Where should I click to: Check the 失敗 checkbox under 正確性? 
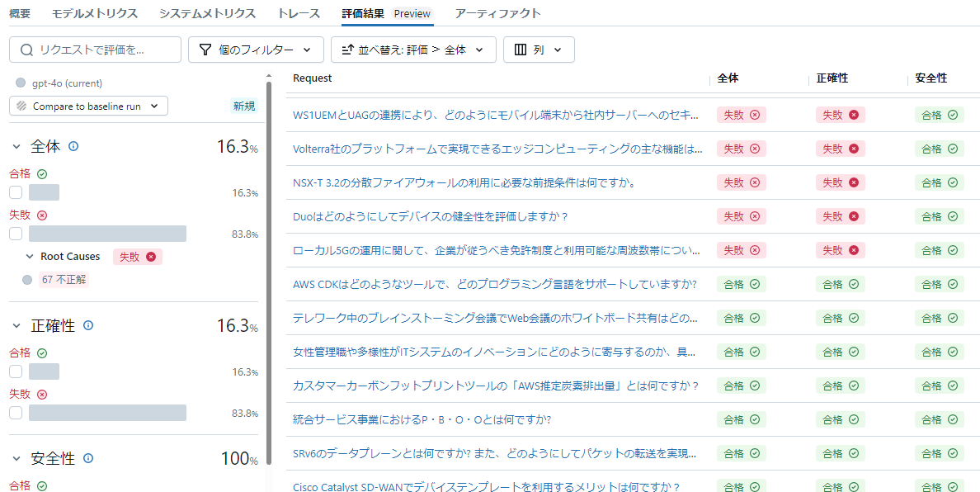[x=16, y=414]
